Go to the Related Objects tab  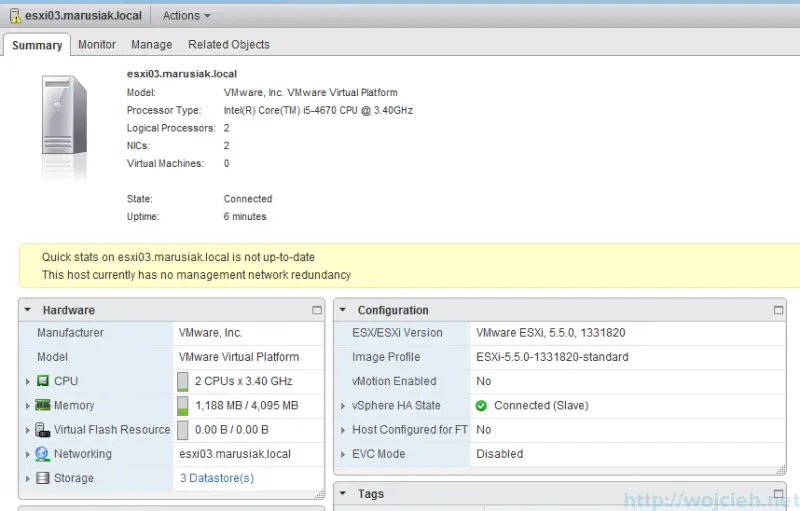tap(229, 44)
